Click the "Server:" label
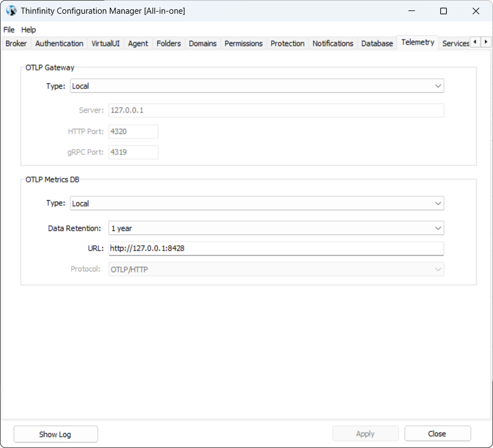 tap(91, 110)
